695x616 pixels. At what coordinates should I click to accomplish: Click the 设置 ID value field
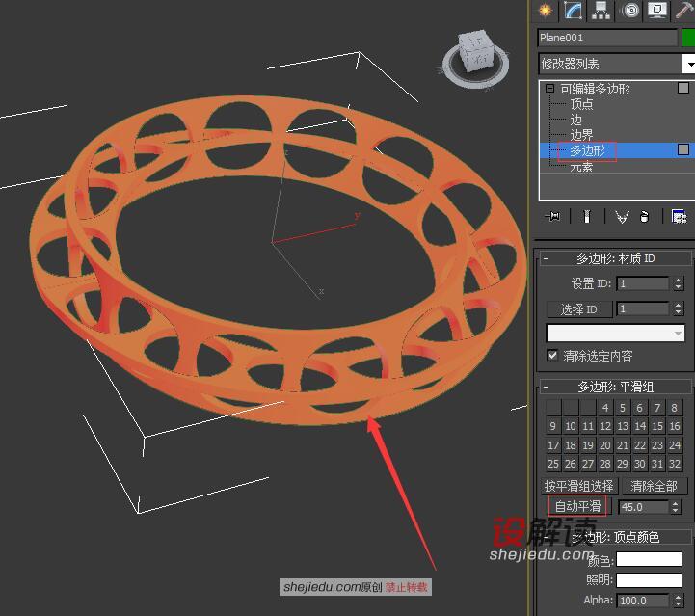pyautogui.click(x=643, y=283)
